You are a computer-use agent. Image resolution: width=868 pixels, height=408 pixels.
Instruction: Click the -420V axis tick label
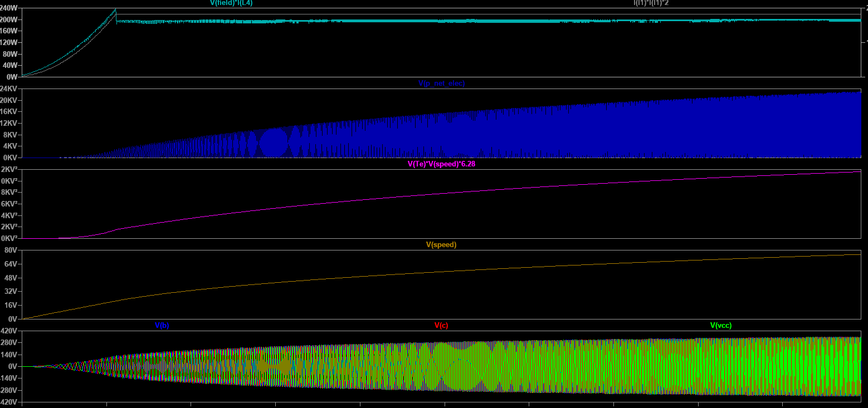point(9,402)
